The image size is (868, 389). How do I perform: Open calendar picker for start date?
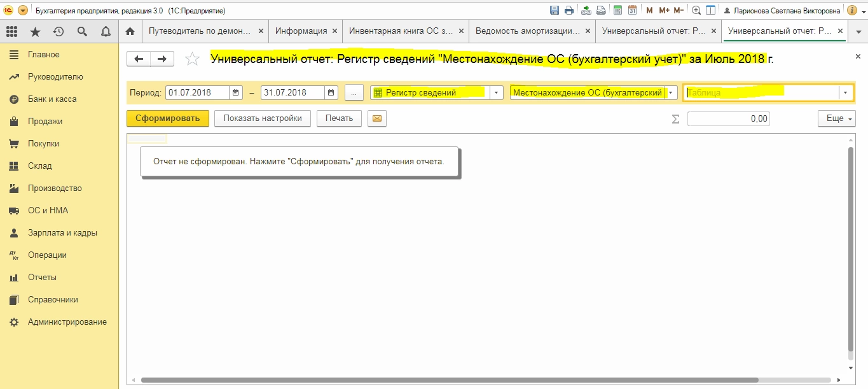(x=236, y=92)
